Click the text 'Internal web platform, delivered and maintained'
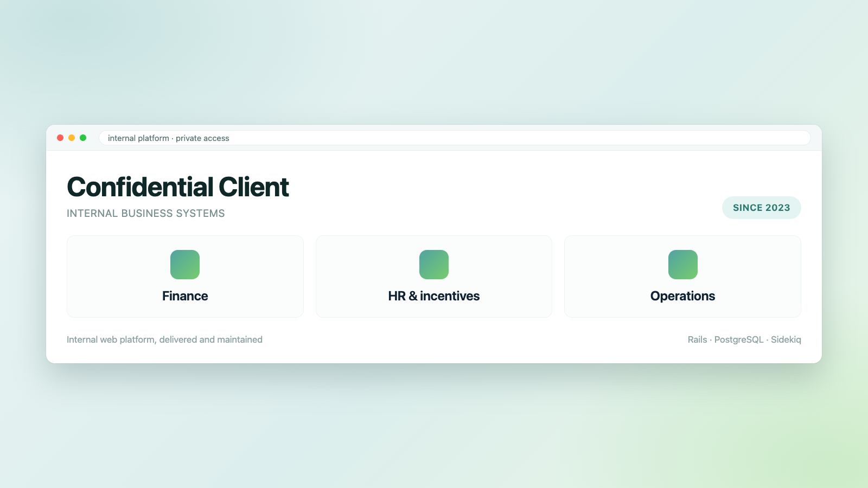Screen dimensions: 868x488 (164, 339)
